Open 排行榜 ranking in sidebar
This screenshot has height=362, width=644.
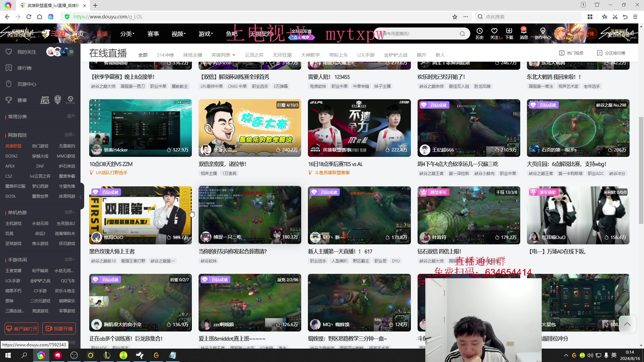coord(19,68)
